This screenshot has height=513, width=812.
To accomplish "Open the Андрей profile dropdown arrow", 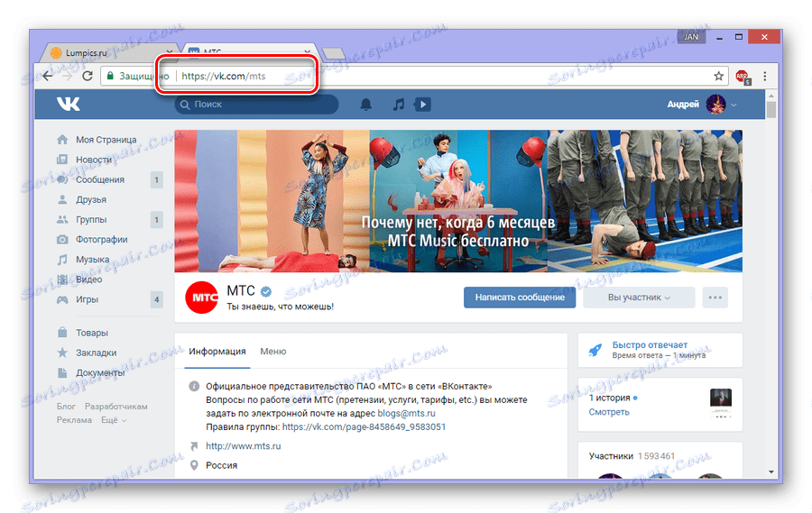I will click(734, 105).
